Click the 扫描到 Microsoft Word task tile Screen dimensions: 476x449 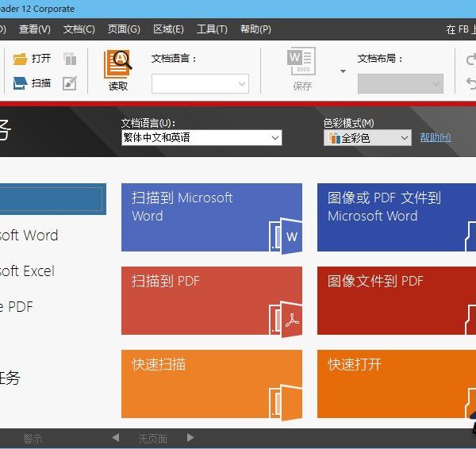click(x=211, y=217)
